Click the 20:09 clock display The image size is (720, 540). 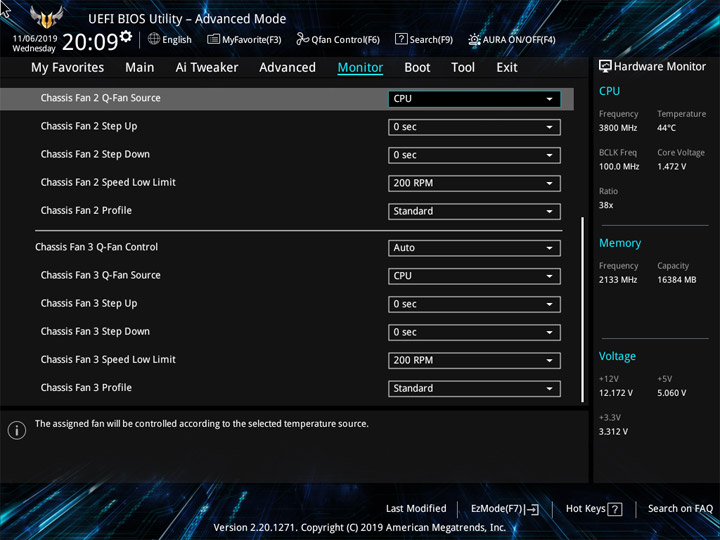point(90,42)
